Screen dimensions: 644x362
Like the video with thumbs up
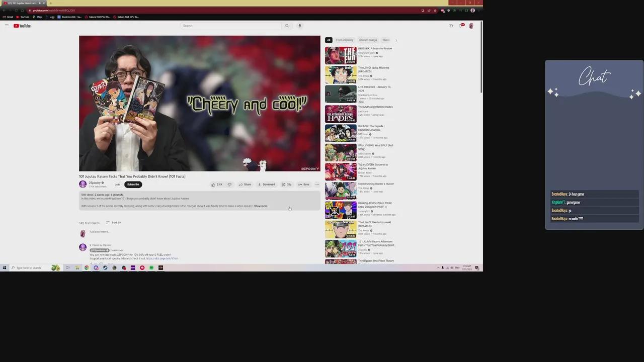point(217,185)
